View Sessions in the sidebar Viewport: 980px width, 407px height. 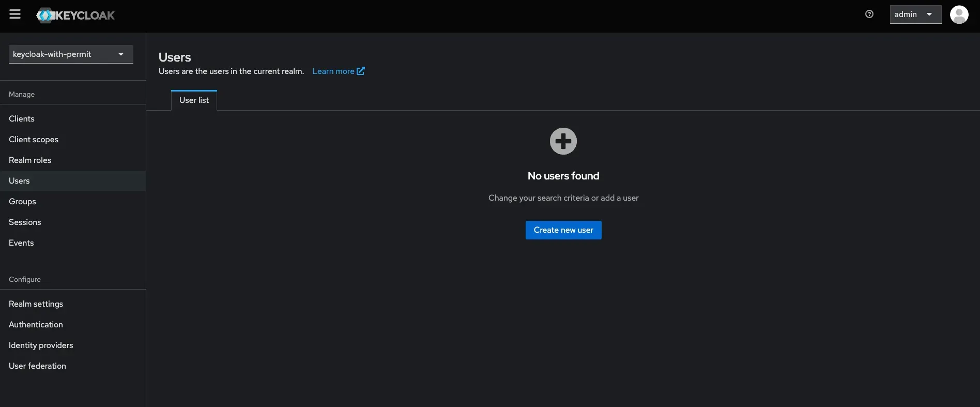point(25,222)
